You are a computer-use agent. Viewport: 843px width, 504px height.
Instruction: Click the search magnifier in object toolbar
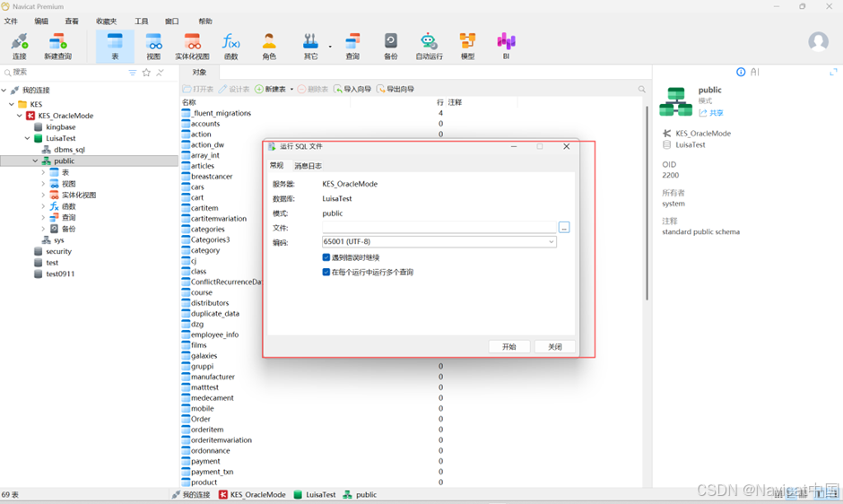641,90
